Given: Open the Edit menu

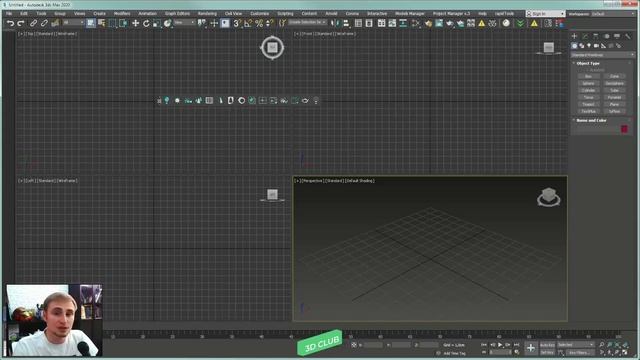Looking at the screenshot, I should tap(24, 13).
